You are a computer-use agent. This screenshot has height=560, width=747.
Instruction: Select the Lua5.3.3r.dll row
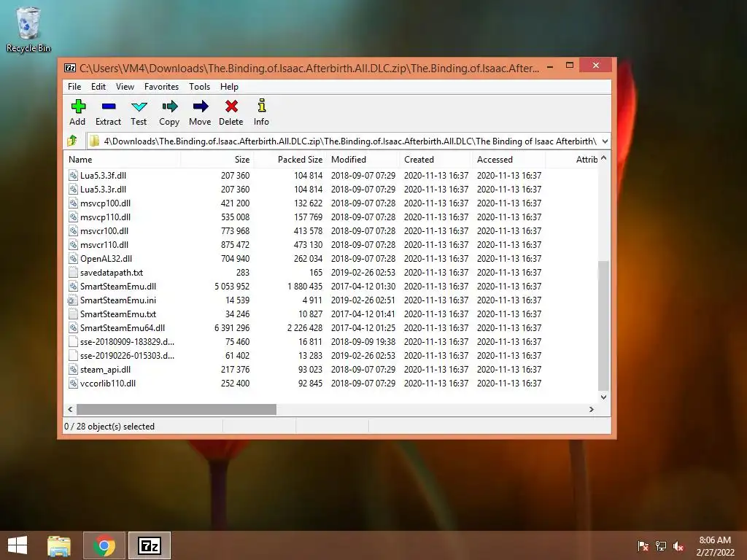(x=331, y=189)
